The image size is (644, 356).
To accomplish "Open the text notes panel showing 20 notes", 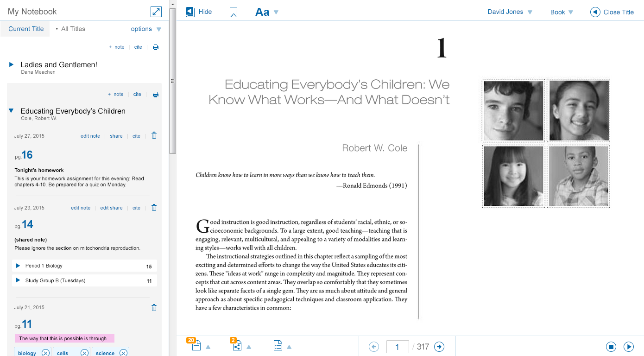I will [x=196, y=346].
